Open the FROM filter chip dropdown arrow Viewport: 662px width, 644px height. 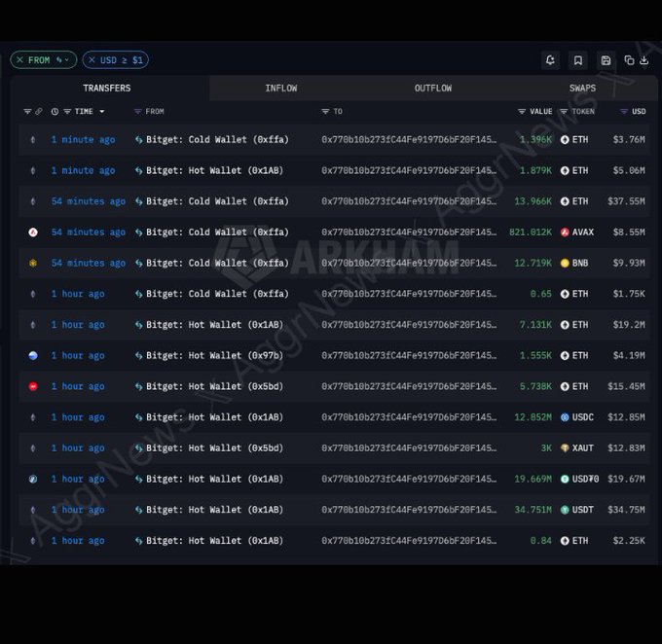point(67,60)
